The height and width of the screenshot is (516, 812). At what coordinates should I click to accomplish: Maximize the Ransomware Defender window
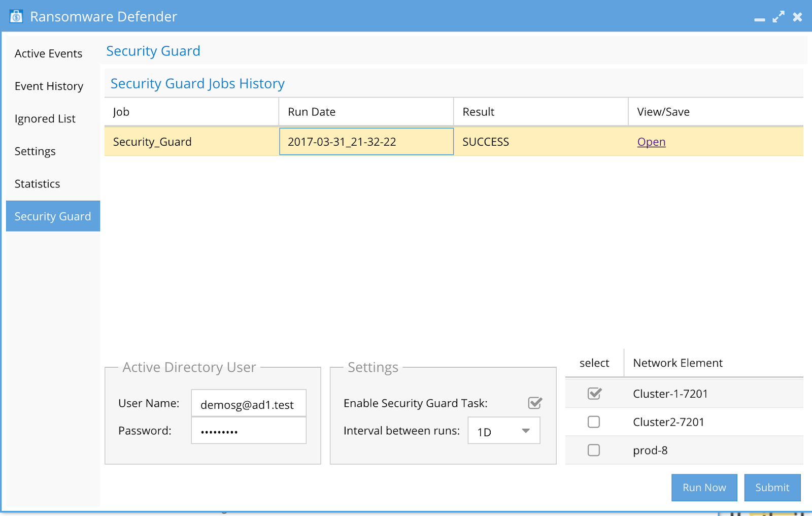(779, 17)
